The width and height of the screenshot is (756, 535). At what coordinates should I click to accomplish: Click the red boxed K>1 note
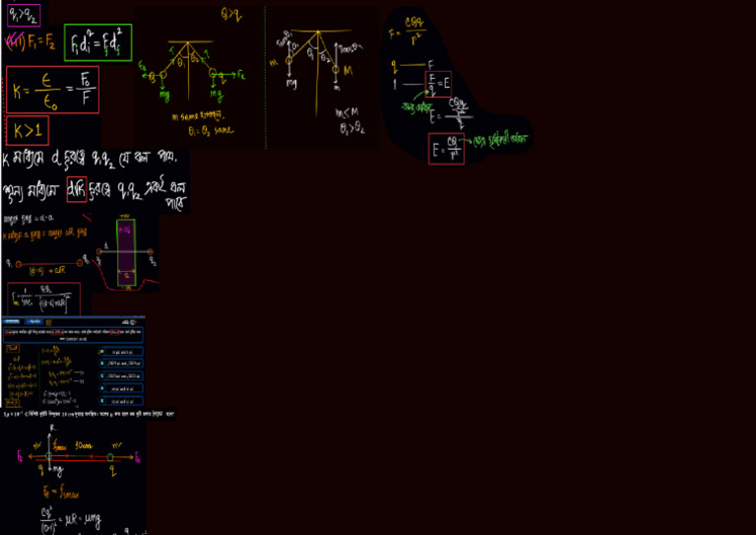pos(28,131)
